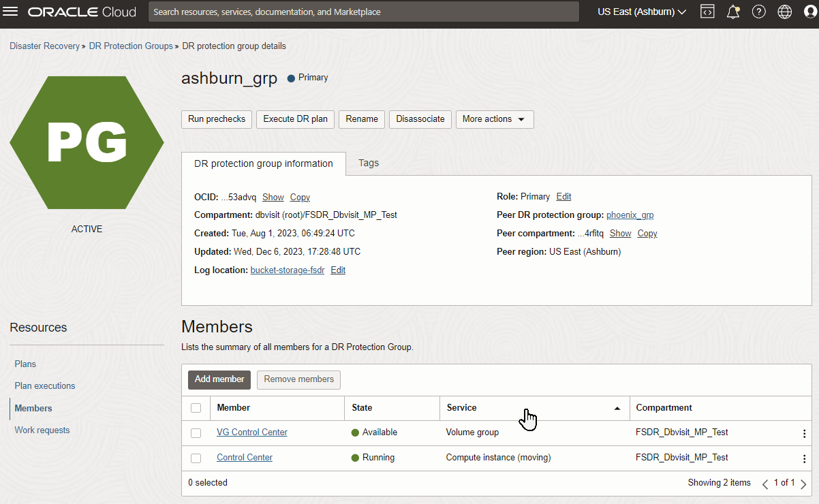Image resolution: width=819 pixels, height=504 pixels.
Task: Open actions menu for Control Center row
Action: 804,458
